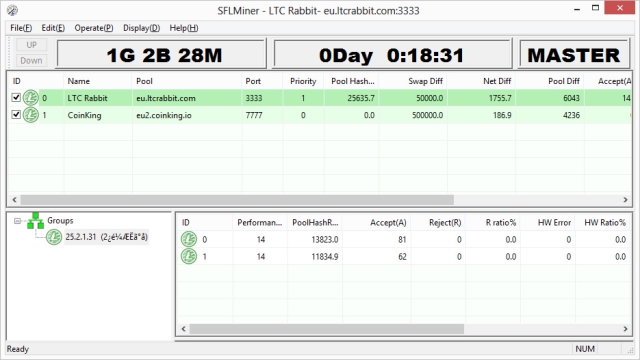Click the R ratio% column header
Screen dimensions: 640x360
[493, 223]
